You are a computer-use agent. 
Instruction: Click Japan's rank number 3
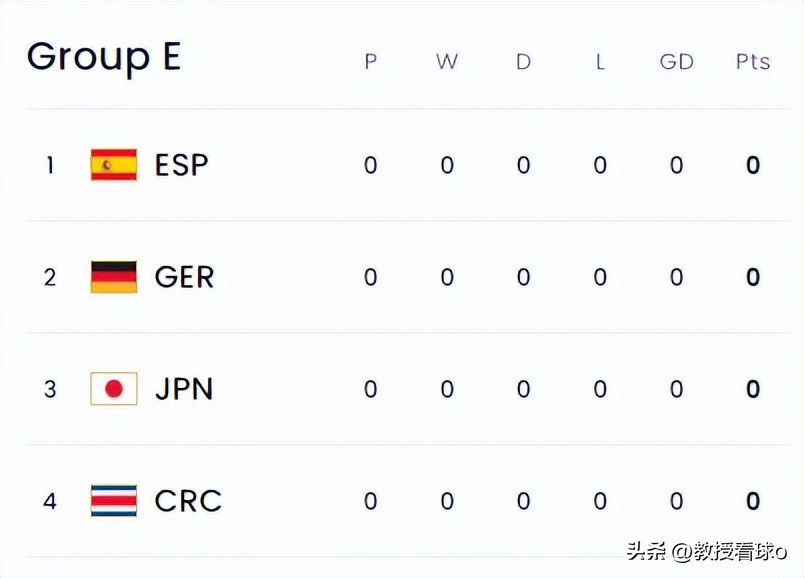50,389
